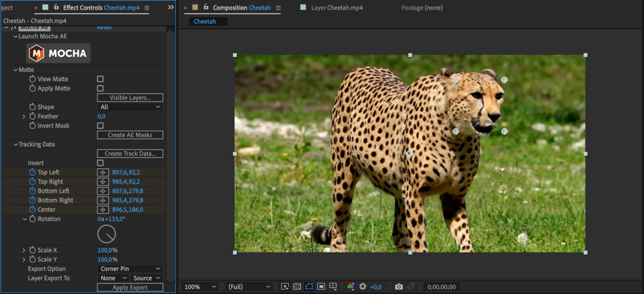Viewport: 644px width, 294px height.
Task: Open the grid and guide options icon
Action: [333, 287]
